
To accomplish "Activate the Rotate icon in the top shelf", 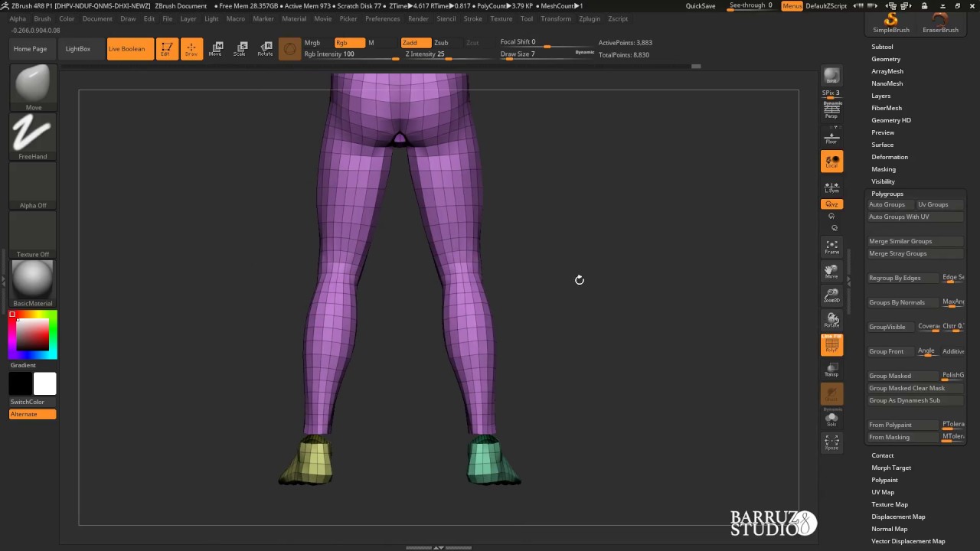I will (265, 49).
